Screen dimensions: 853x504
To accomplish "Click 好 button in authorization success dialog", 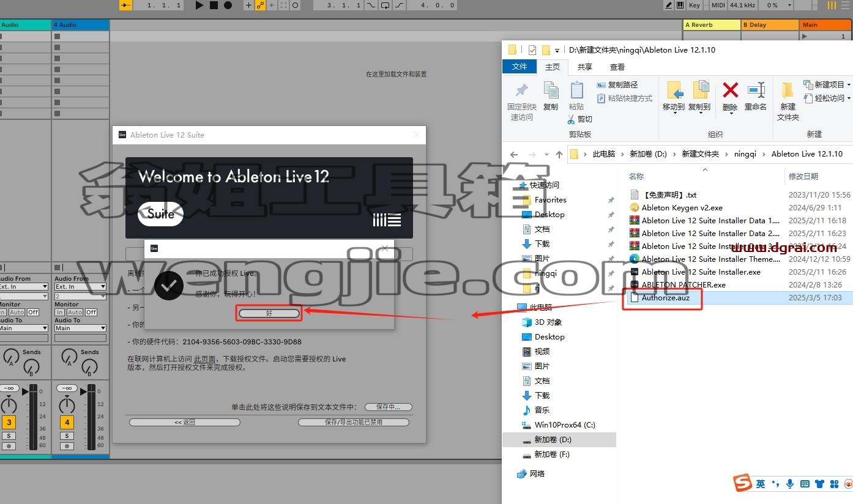I will pos(269,313).
